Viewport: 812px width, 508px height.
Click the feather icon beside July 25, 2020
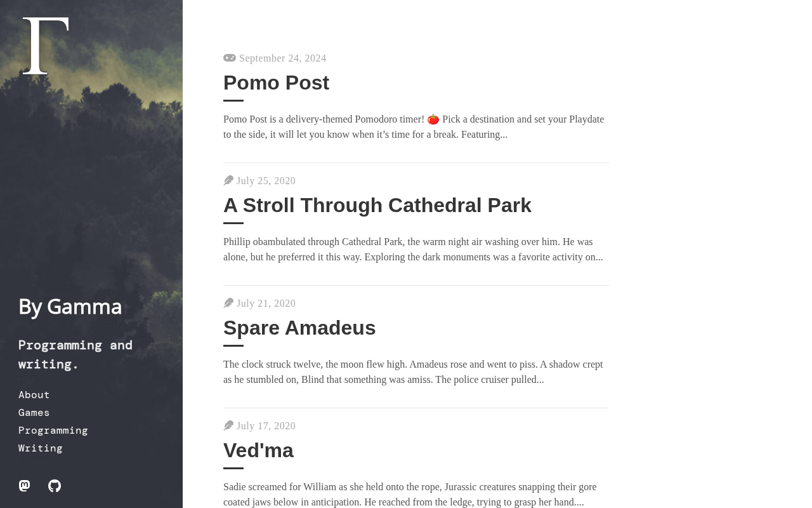click(x=228, y=180)
